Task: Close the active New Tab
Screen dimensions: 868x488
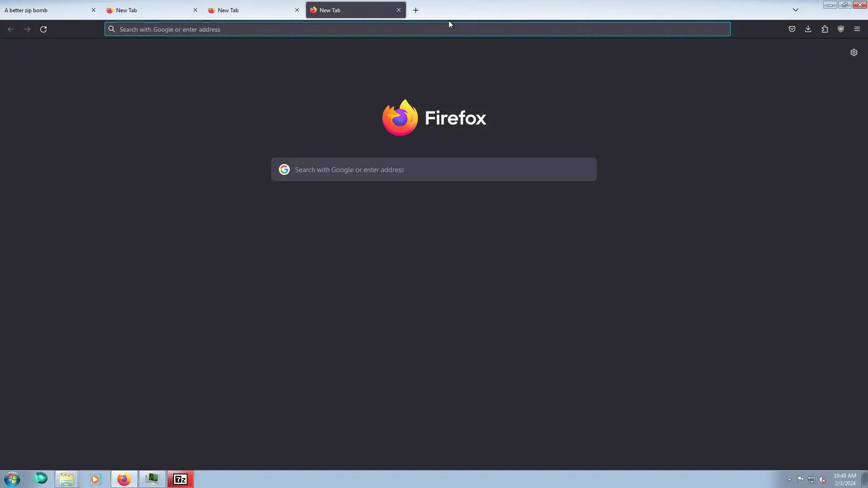Action: point(398,10)
